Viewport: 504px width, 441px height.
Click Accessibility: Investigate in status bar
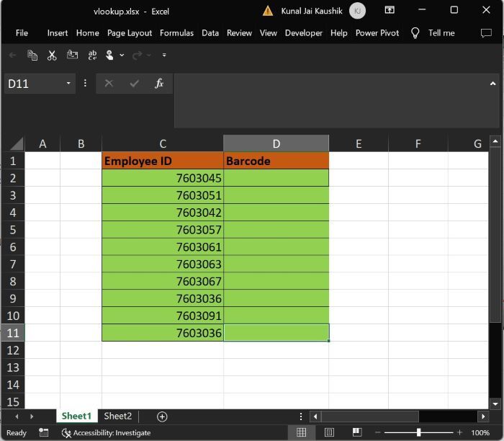click(106, 433)
